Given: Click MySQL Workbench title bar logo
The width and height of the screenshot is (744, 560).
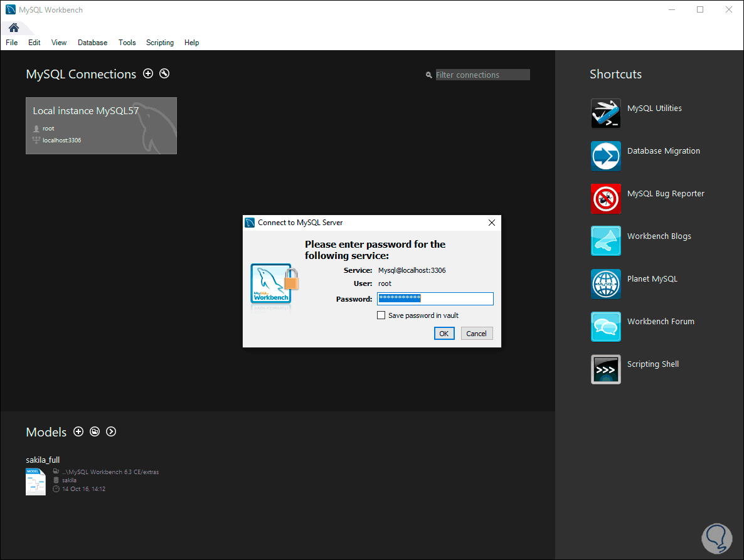Looking at the screenshot, I should (x=11, y=9).
